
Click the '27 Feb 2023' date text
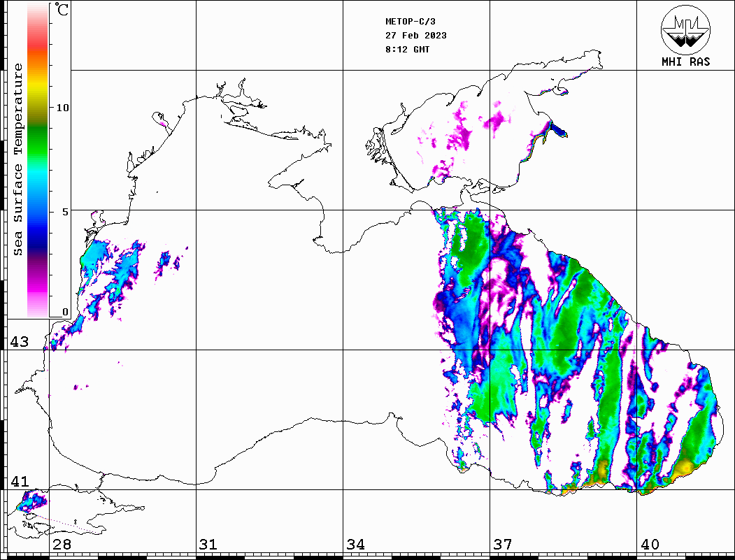tap(416, 36)
